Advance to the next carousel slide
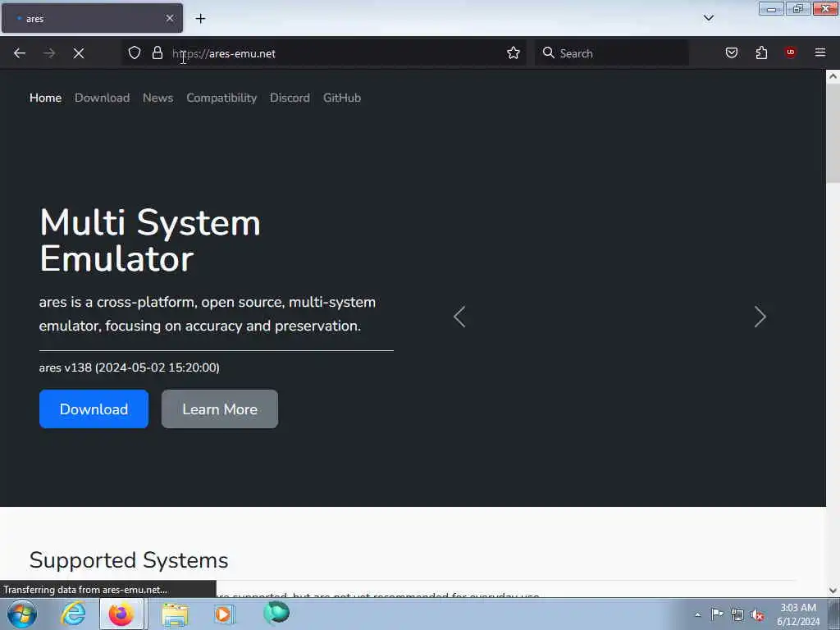This screenshot has width=840, height=630. click(760, 317)
